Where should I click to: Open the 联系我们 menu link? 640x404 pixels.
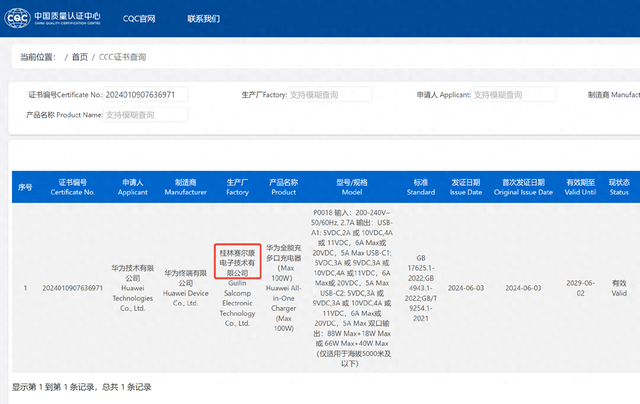click(203, 19)
